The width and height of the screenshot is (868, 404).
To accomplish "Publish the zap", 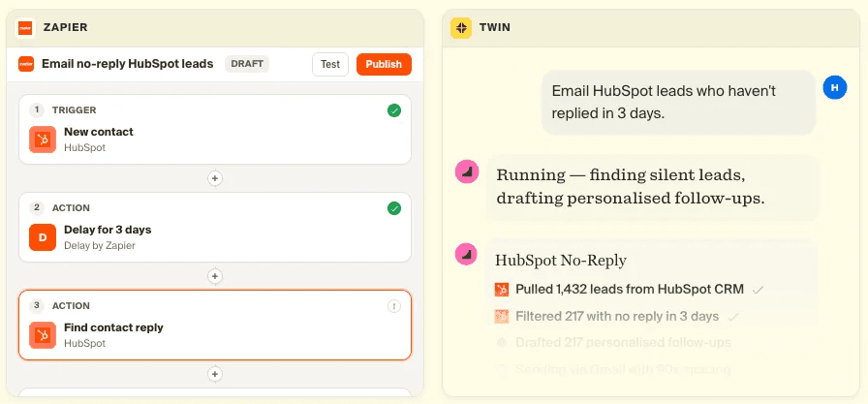I will click(384, 64).
